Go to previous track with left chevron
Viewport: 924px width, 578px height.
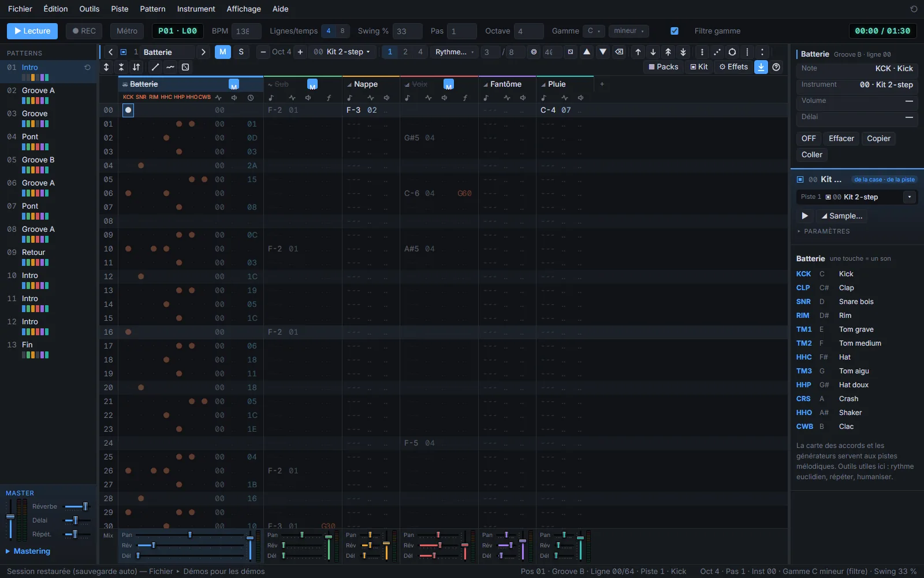point(111,52)
